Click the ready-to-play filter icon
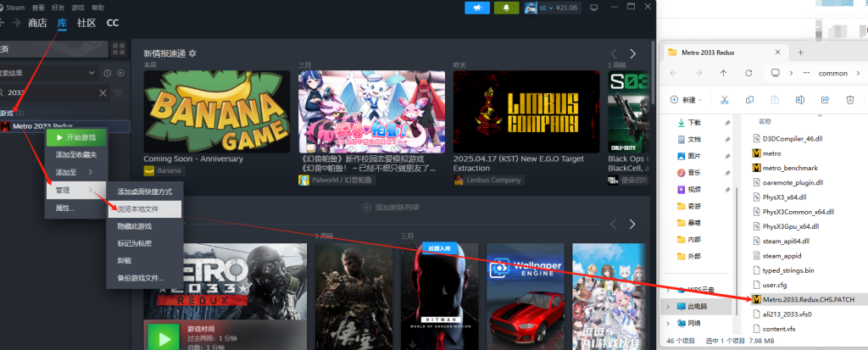 pos(120,73)
